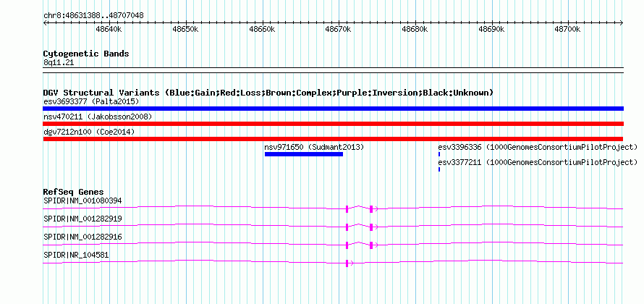This screenshot has height=304, width=644.
Task: Click the Cytogenetic Bands track heading
Action: pos(86,54)
